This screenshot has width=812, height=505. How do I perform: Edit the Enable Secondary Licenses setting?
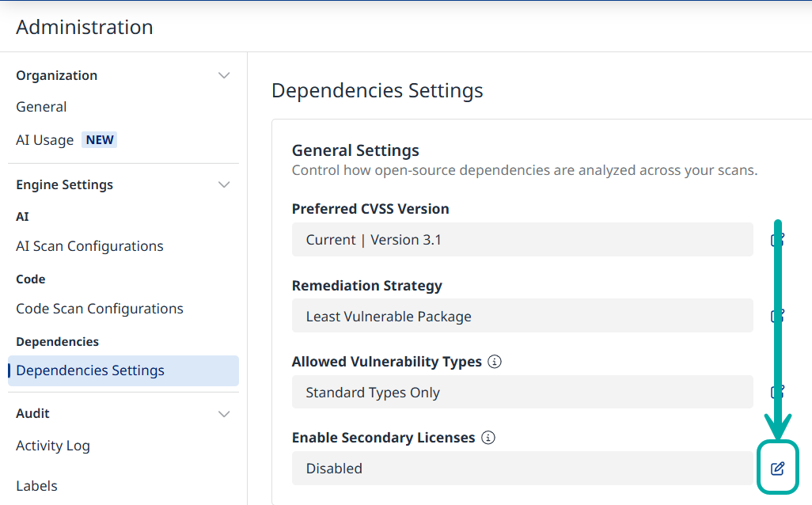tap(777, 469)
